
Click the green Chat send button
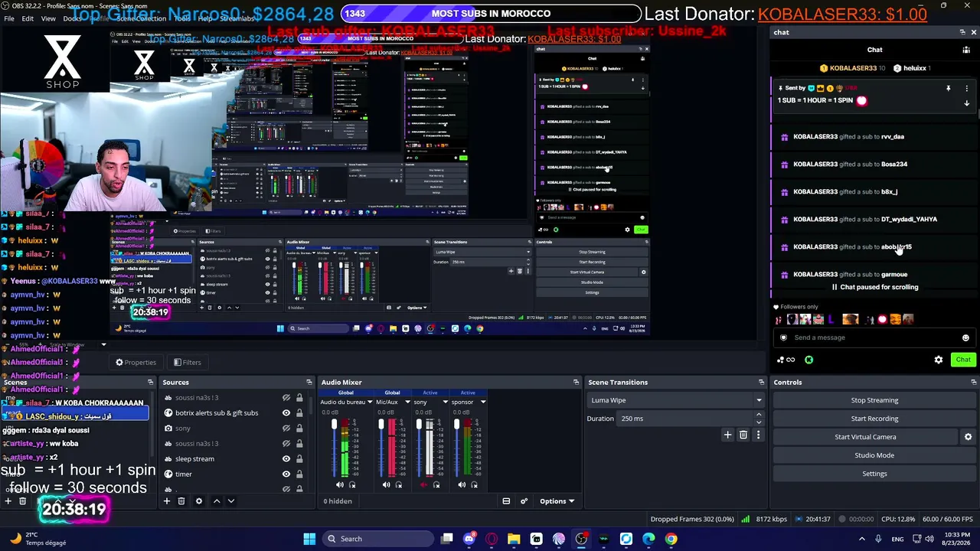962,360
